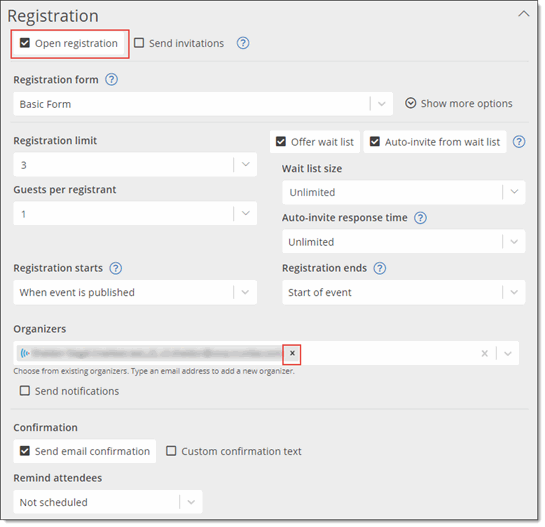
Task: Expand the Remind attendees Not scheduled dropdown
Action: [108, 502]
